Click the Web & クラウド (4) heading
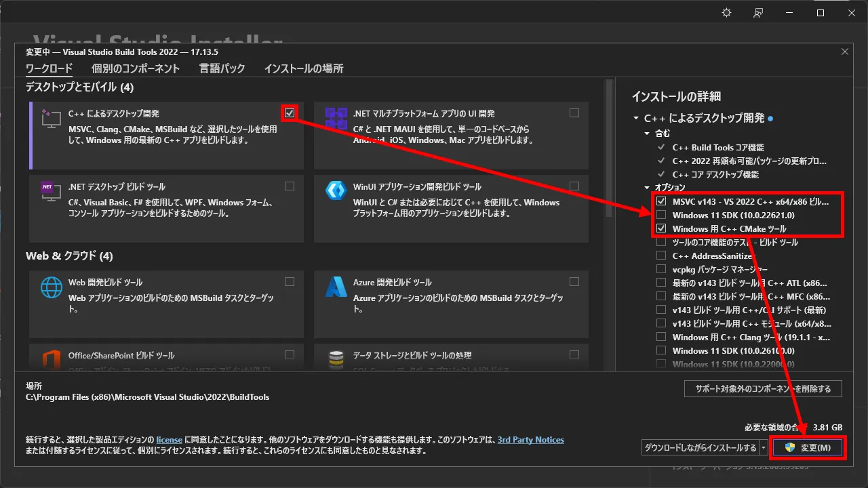 point(69,256)
